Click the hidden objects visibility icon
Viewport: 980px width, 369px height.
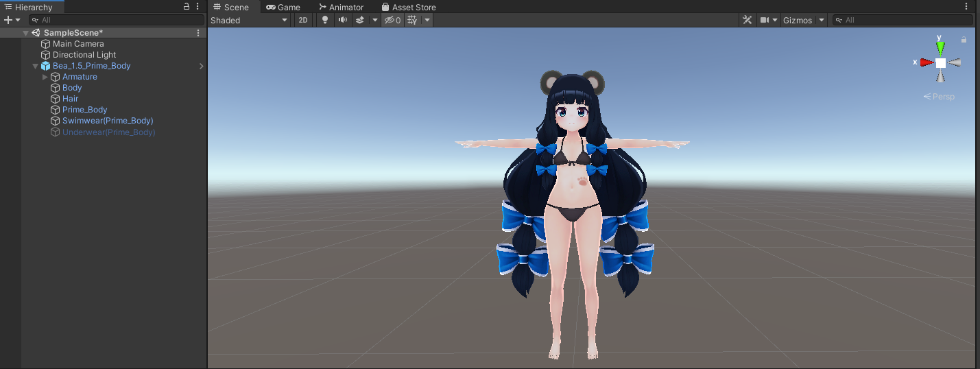(x=392, y=20)
